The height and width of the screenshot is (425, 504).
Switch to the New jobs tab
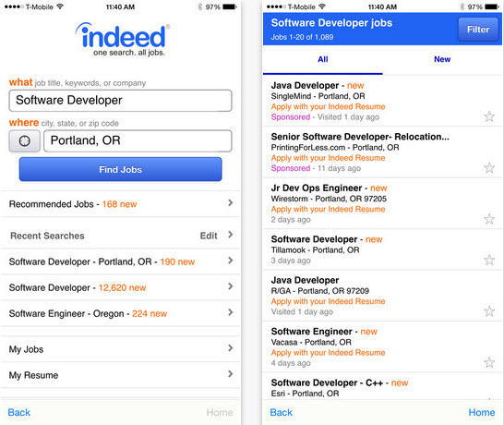point(442,59)
